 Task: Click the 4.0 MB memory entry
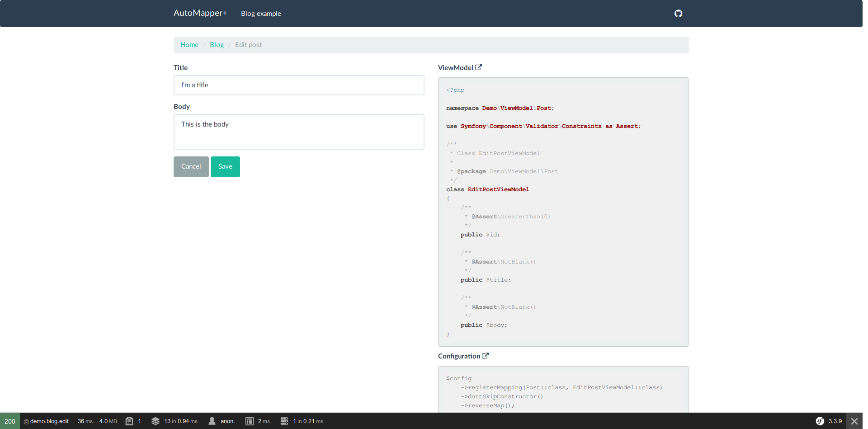(108, 421)
